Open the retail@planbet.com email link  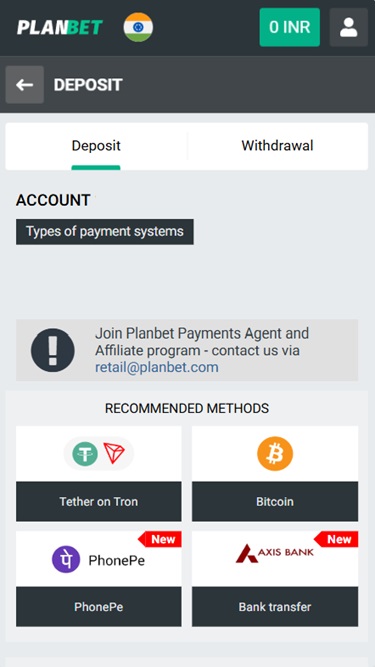(x=156, y=368)
